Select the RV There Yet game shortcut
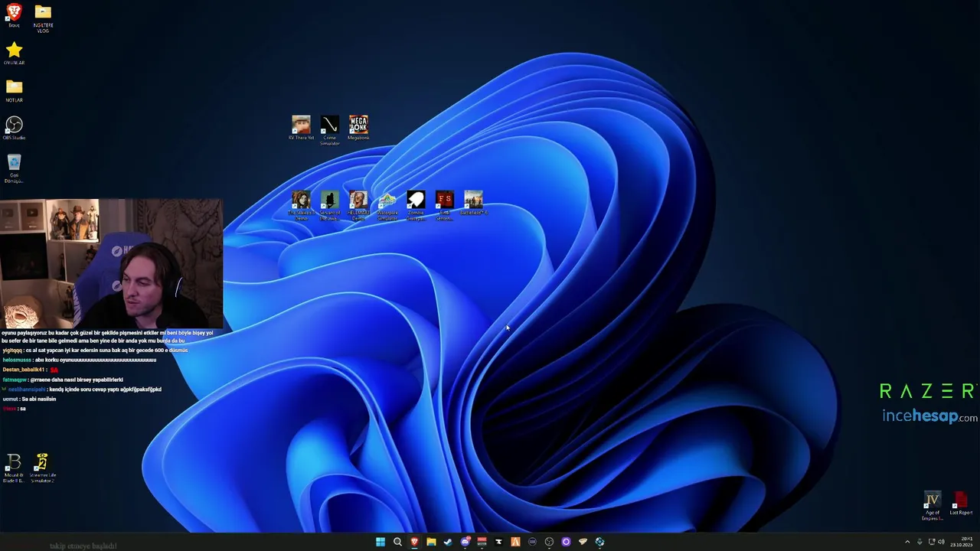This screenshot has width=980, height=551. [x=301, y=128]
